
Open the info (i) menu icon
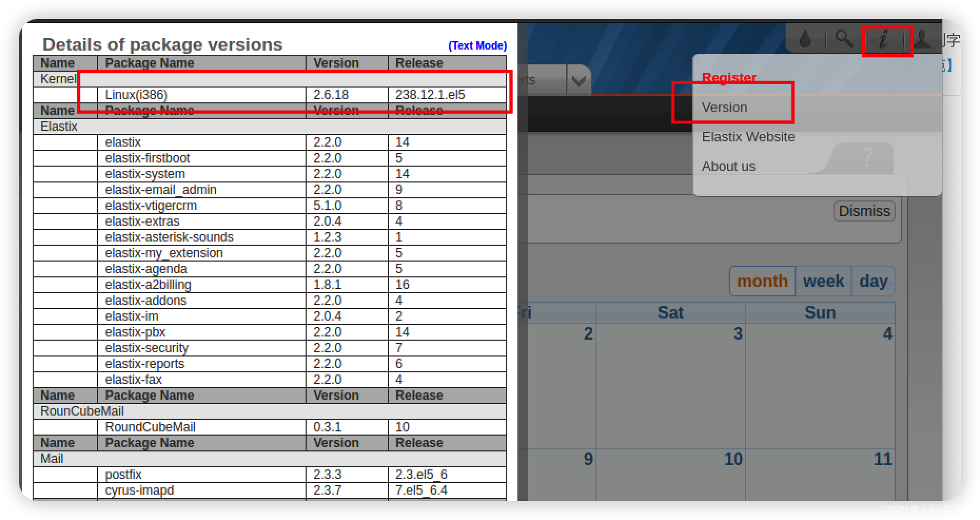884,39
